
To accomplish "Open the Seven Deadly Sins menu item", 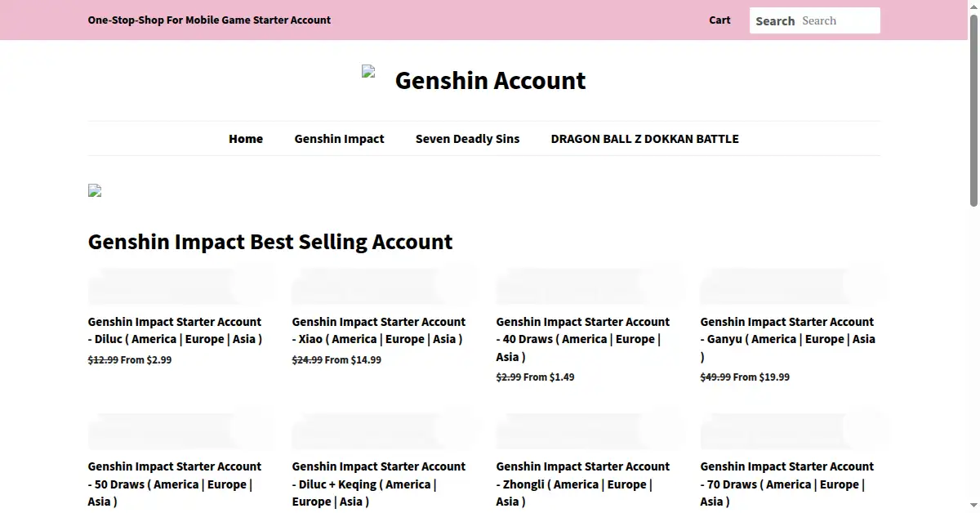I will (x=467, y=139).
